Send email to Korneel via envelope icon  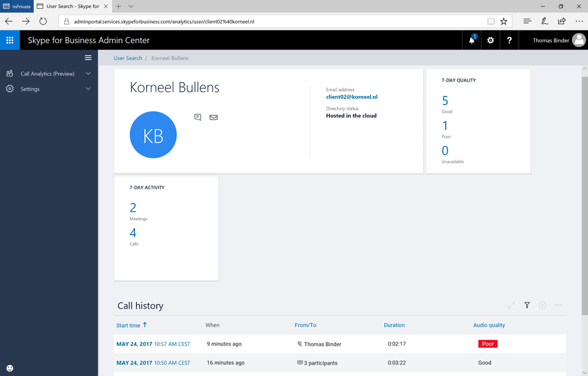[x=213, y=117]
